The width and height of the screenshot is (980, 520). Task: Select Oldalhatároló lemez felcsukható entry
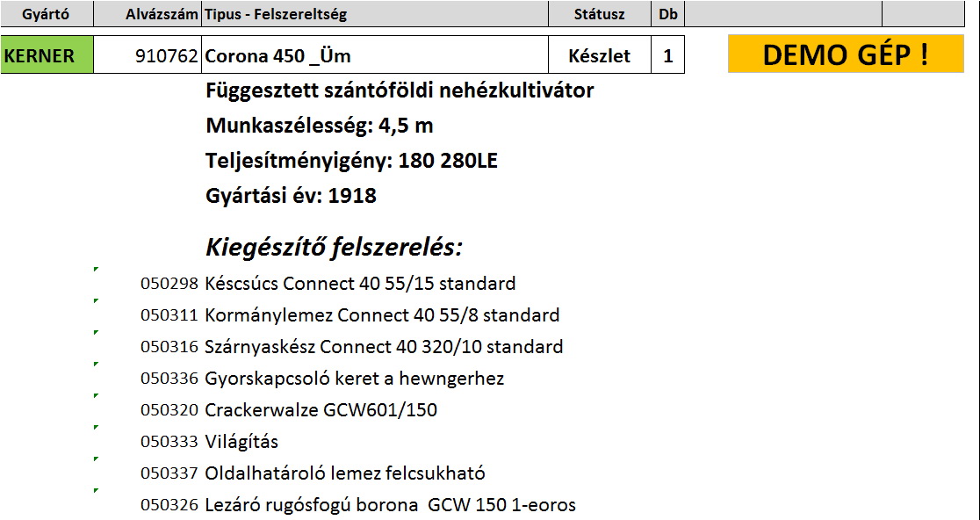coord(345,473)
